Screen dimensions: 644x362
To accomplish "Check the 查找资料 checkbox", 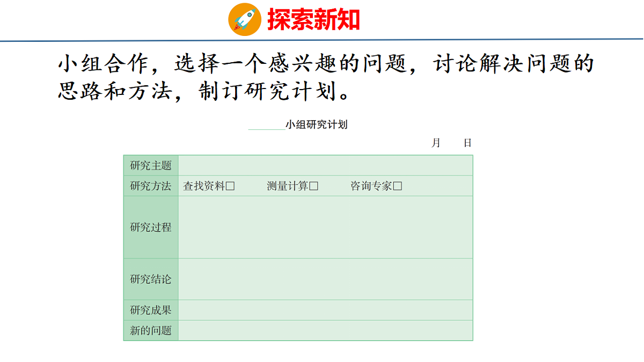I will pyautogui.click(x=230, y=186).
